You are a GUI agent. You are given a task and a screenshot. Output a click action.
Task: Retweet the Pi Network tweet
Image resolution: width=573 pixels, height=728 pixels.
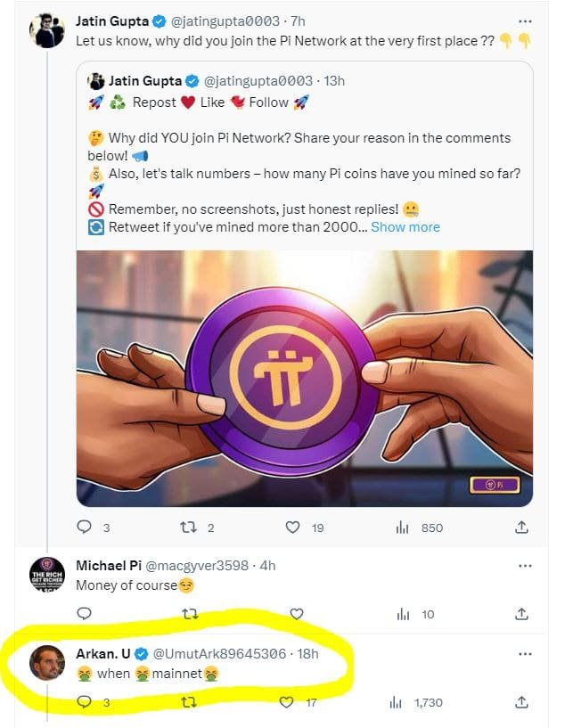[186, 528]
